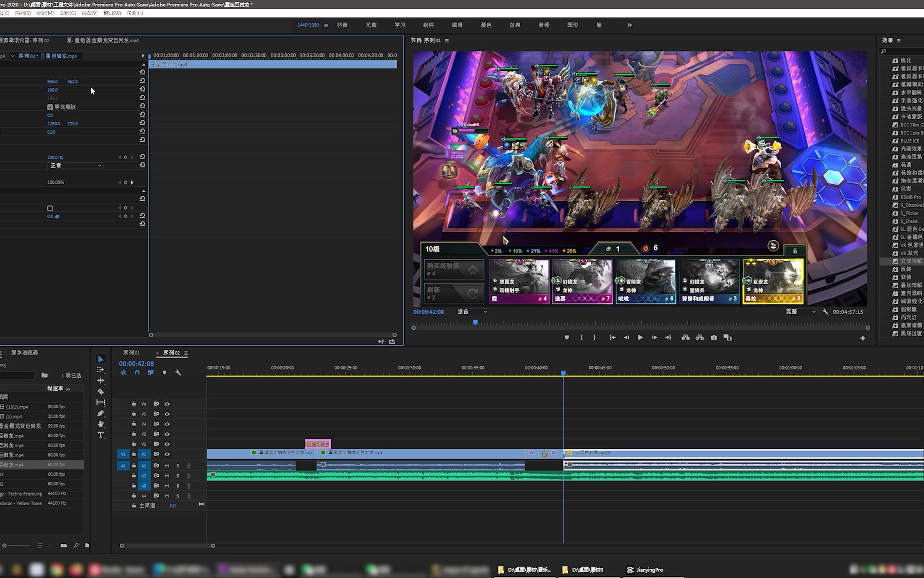Add marker in timeline header
The width and height of the screenshot is (924, 578).
click(x=165, y=372)
